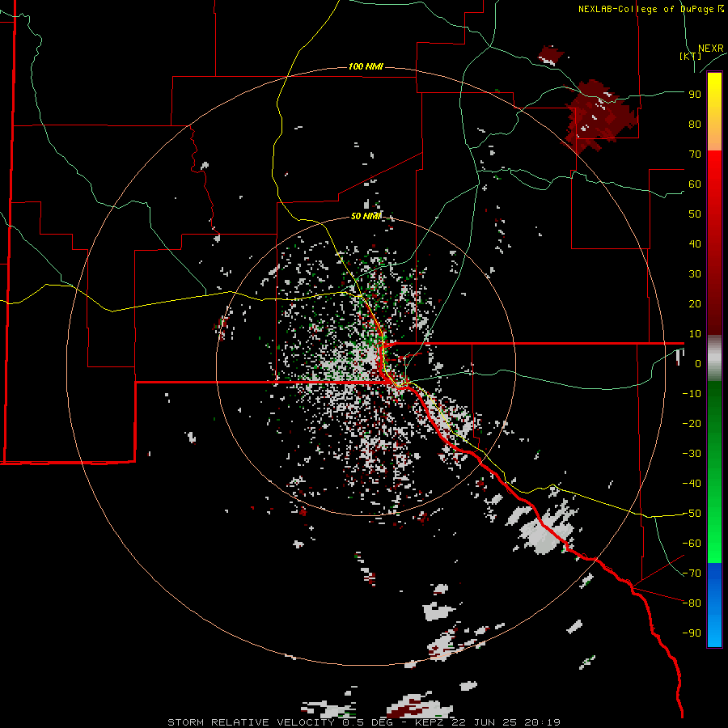Click the blue bottom segment of color bar
Image resolution: width=728 pixels, height=728 pixels.
click(714, 605)
